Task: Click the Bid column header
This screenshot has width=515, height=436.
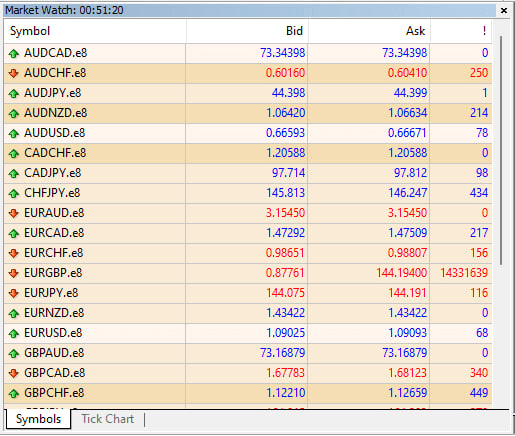Action: pyautogui.click(x=247, y=31)
